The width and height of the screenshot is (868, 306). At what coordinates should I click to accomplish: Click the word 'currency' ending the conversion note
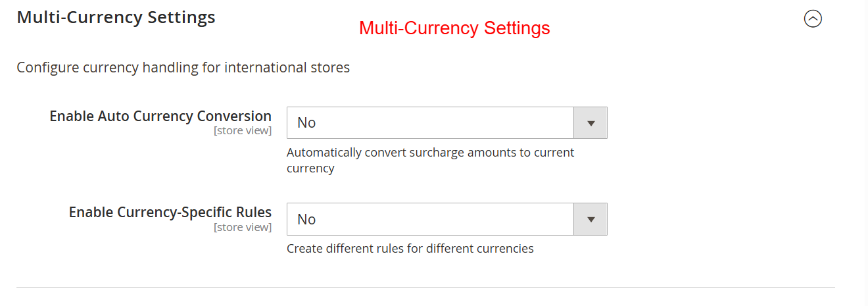click(x=310, y=168)
